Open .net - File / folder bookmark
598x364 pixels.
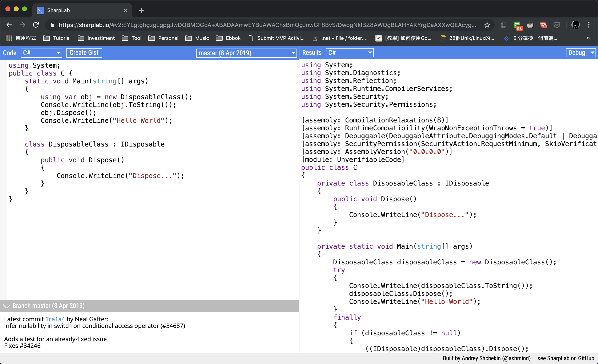click(339, 38)
